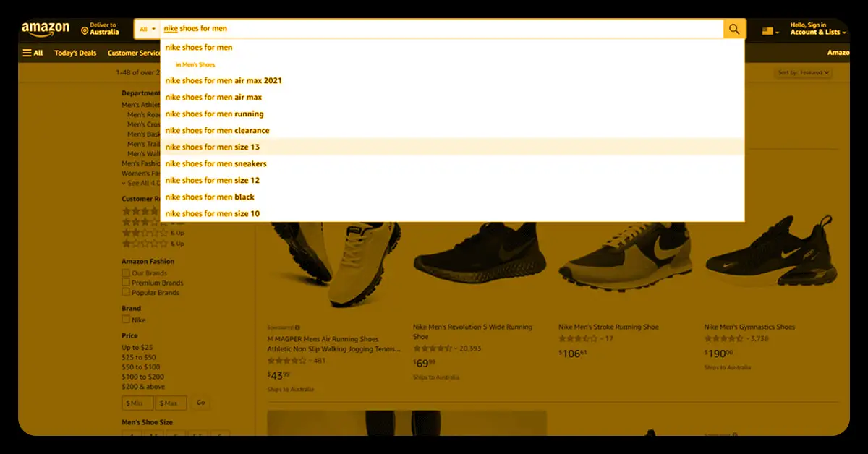Open M MAGPER Mens Air Running Shoes title
The width and height of the screenshot is (868, 454).
click(x=333, y=344)
